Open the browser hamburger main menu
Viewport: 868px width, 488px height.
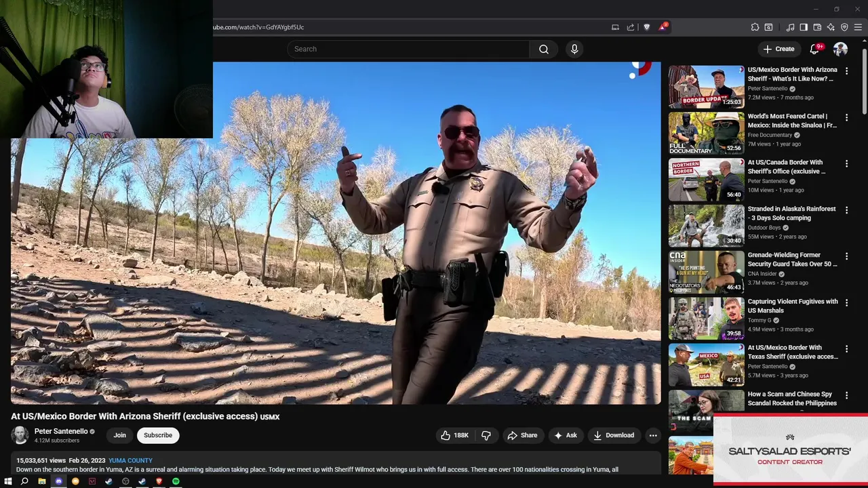[x=858, y=27]
